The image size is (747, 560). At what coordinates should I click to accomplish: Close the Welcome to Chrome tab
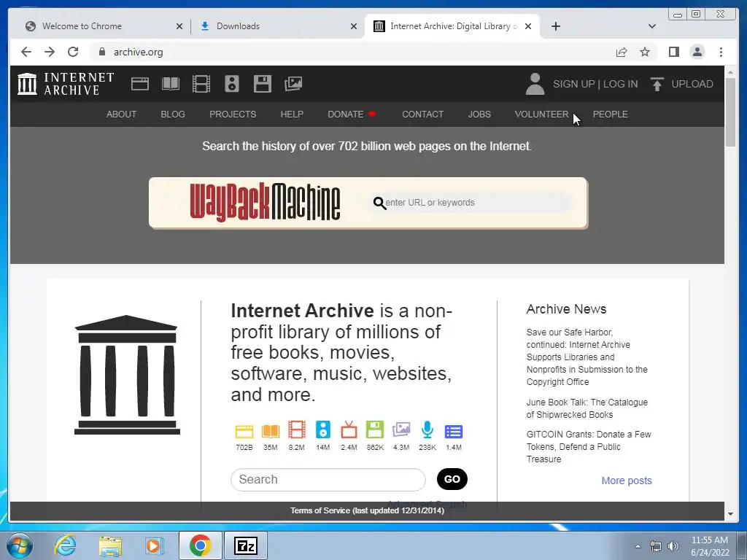pos(179,26)
